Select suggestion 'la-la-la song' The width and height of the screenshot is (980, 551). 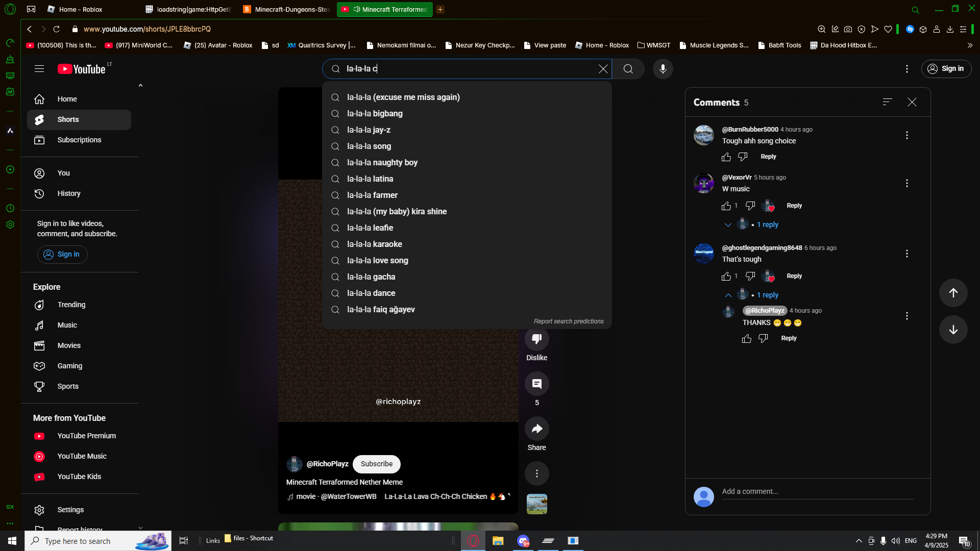(x=467, y=146)
